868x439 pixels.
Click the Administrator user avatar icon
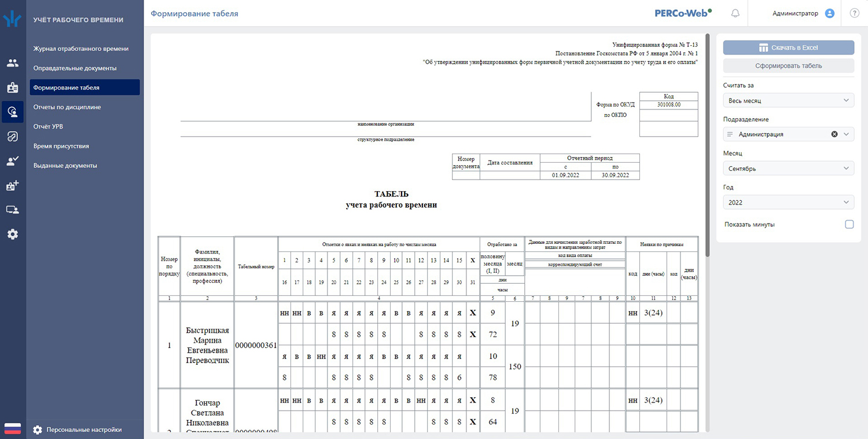tap(830, 13)
